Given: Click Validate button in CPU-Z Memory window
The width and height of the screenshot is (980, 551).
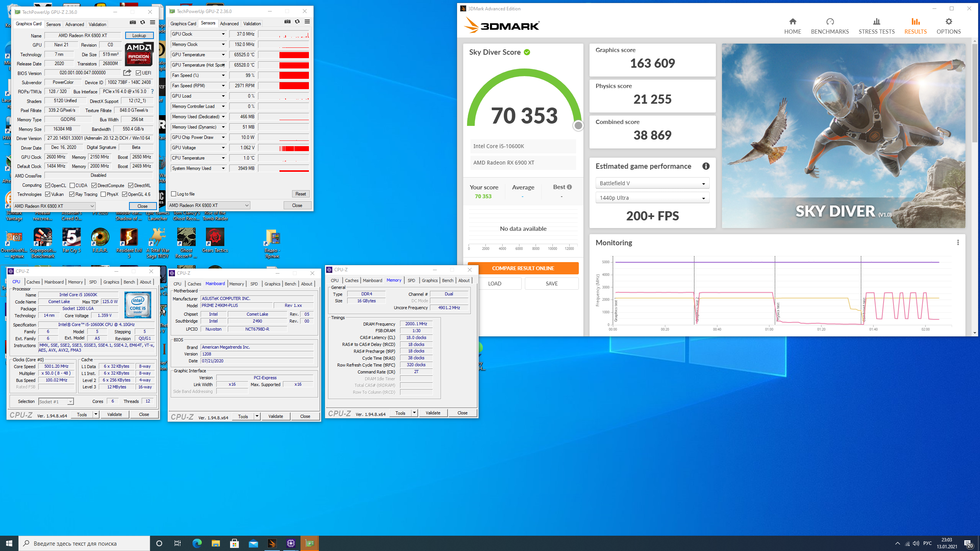Looking at the screenshot, I should 433,413.
